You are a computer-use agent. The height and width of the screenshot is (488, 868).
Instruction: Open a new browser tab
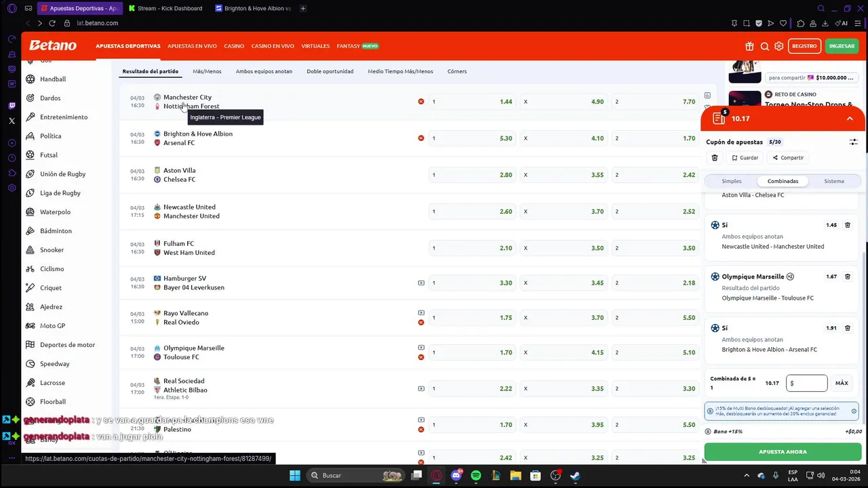(x=303, y=8)
